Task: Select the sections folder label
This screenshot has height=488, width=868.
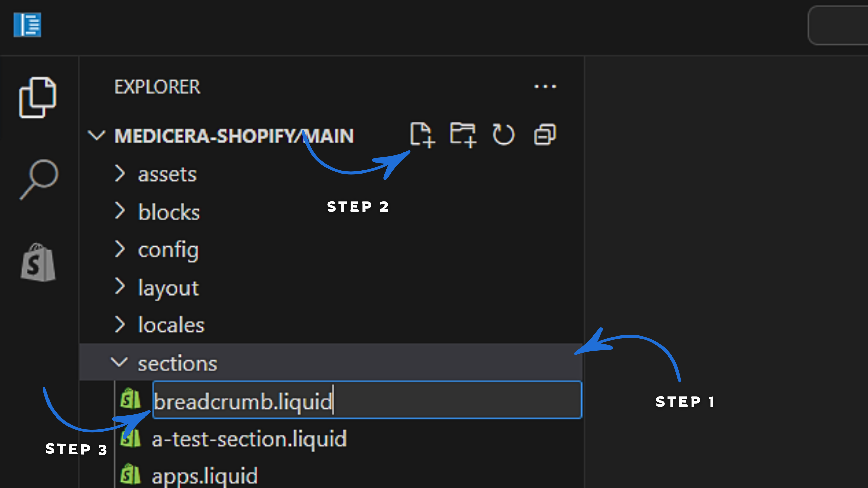Action: [177, 364]
